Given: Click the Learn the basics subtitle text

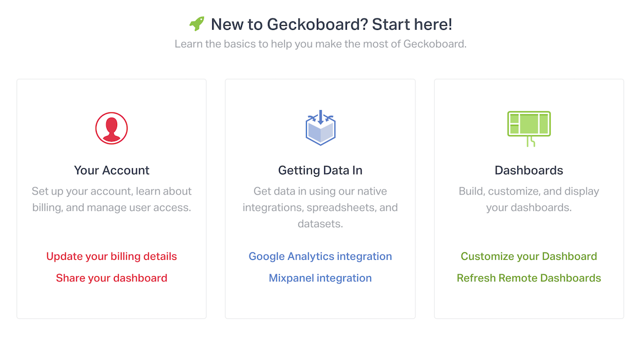Looking at the screenshot, I should pos(320,44).
